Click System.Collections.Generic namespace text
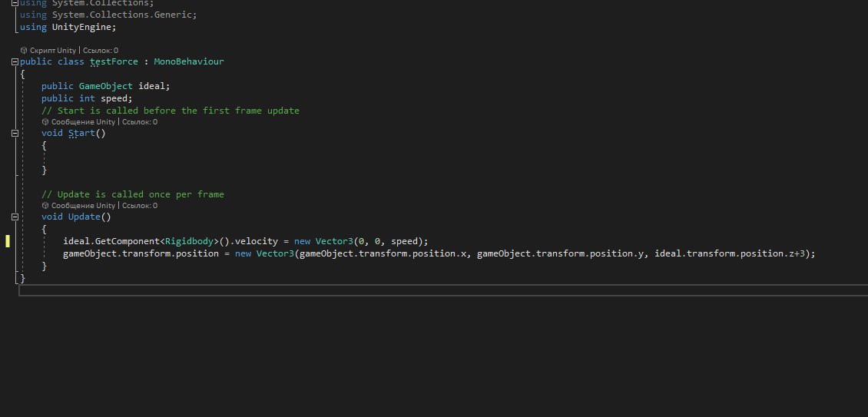The width and height of the screenshot is (868, 417). 122,15
